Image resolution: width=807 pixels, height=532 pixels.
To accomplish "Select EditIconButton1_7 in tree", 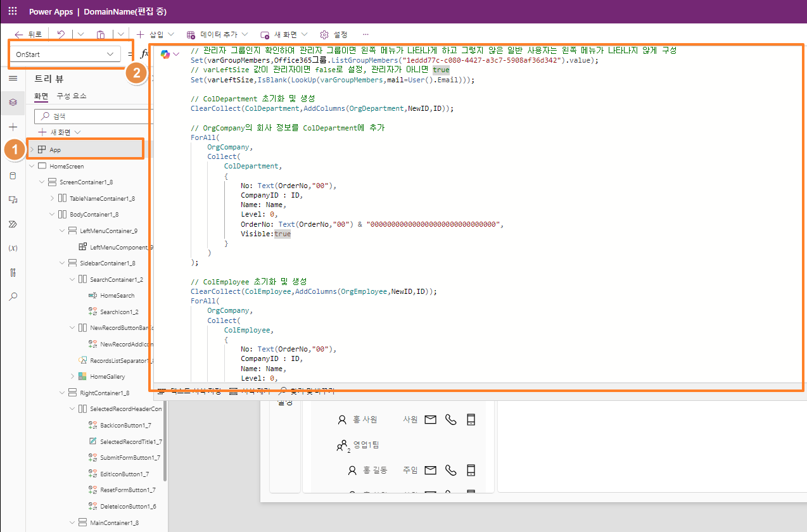I will click(x=125, y=474).
